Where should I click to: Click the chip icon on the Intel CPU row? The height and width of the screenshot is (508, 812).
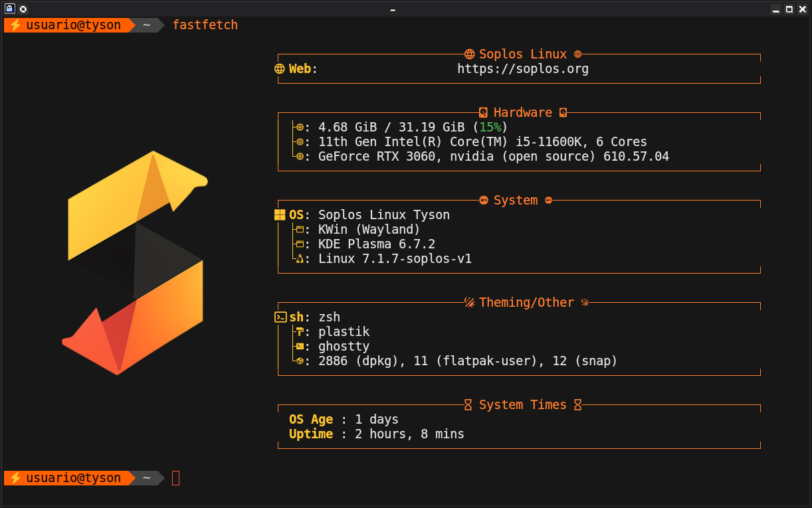[x=300, y=142]
